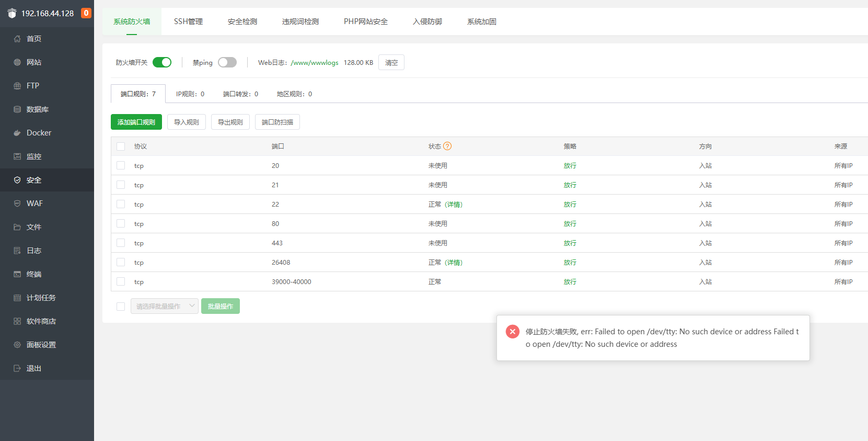
Task: Check the bottom batch-selection checkbox
Action: pos(121,307)
